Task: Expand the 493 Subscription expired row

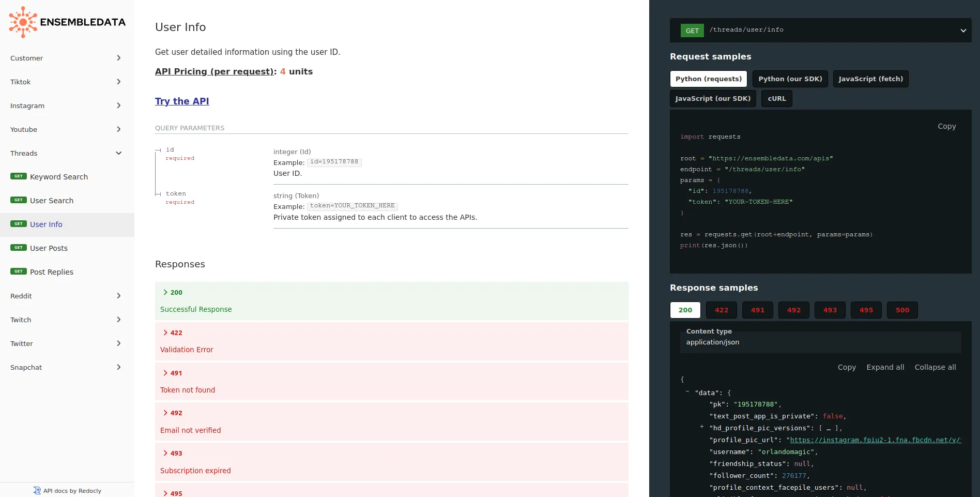Action: coord(392,462)
